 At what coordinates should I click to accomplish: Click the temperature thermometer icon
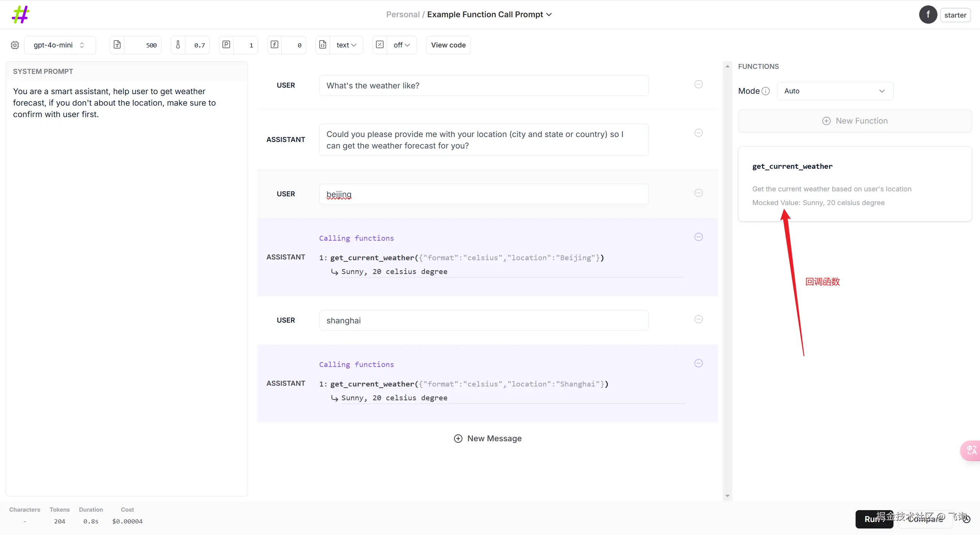pyautogui.click(x=178, y=45)
